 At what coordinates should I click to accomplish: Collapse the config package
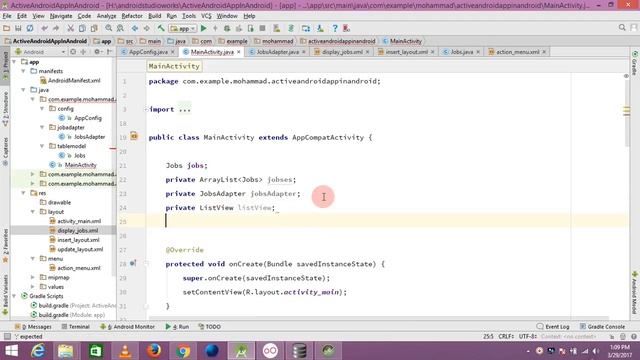(x=42, y=109)
